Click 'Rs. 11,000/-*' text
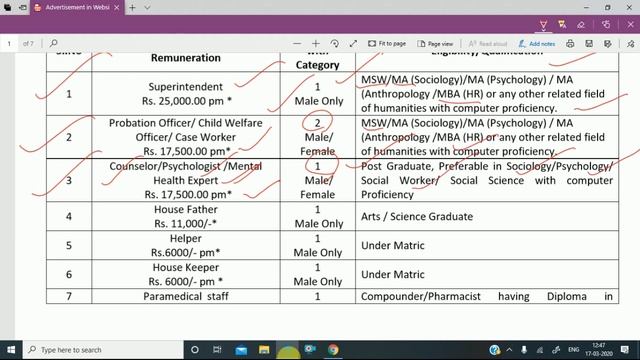This screenshot has height=360, width=640. [x=186, y=224]
